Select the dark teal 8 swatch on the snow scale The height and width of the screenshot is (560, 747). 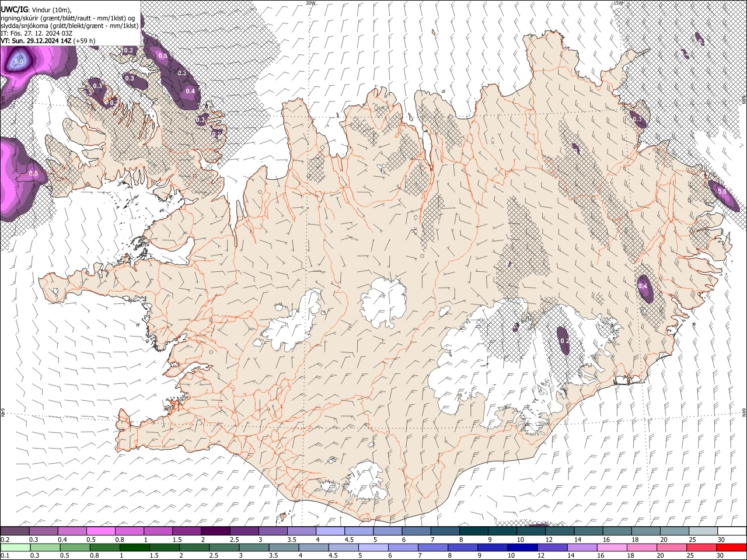click(x=473, y=531)
